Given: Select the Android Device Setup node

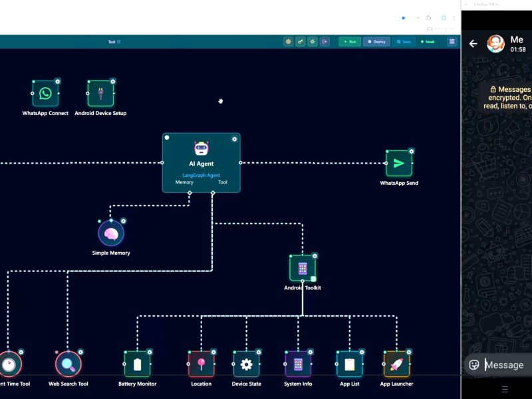Looking at the screenshot, I should (100, 94).
